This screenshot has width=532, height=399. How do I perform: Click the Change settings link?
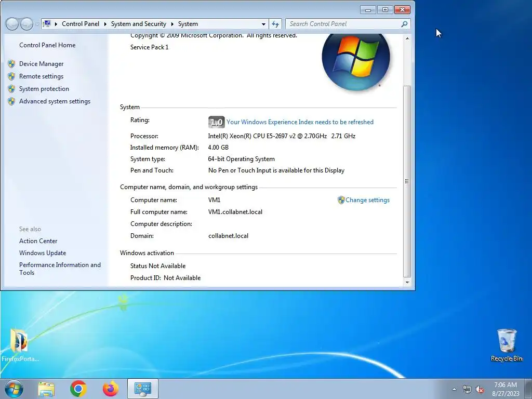[x=367, y=200]
